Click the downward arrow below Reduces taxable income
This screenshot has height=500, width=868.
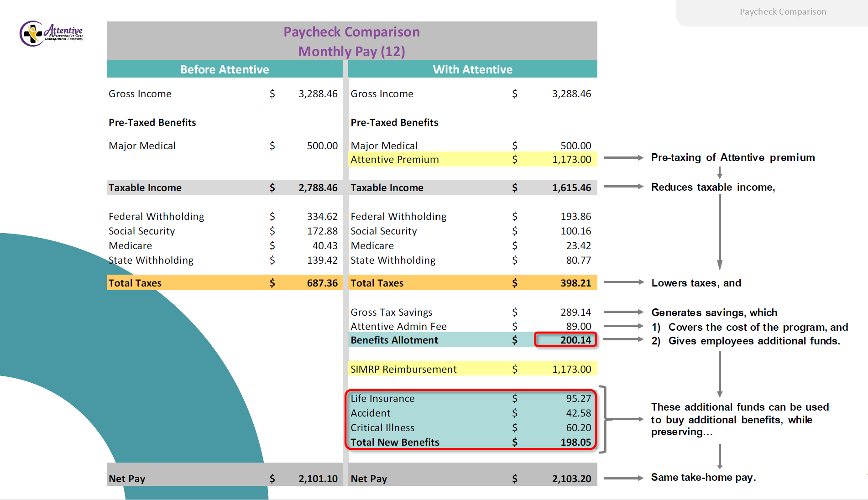pos(720,233)
